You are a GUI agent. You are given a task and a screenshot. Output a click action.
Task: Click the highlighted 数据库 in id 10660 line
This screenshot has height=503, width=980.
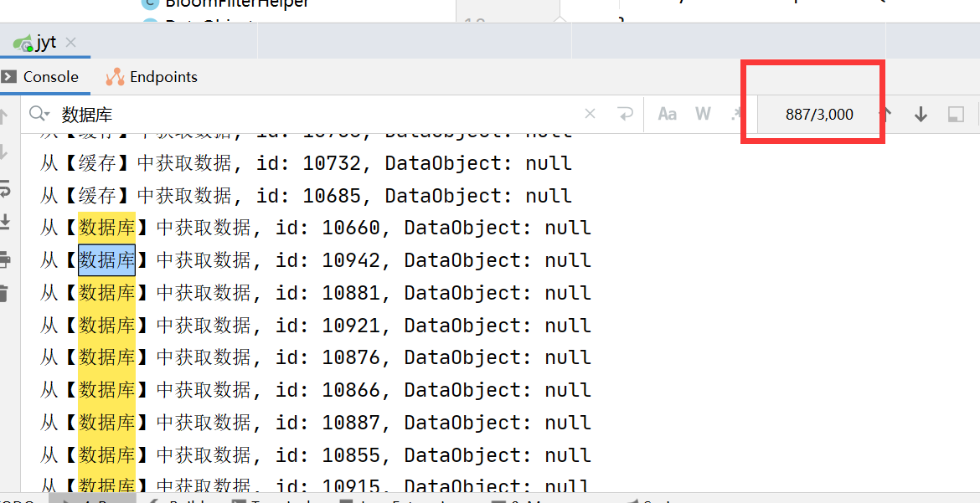tap(106, 228)
